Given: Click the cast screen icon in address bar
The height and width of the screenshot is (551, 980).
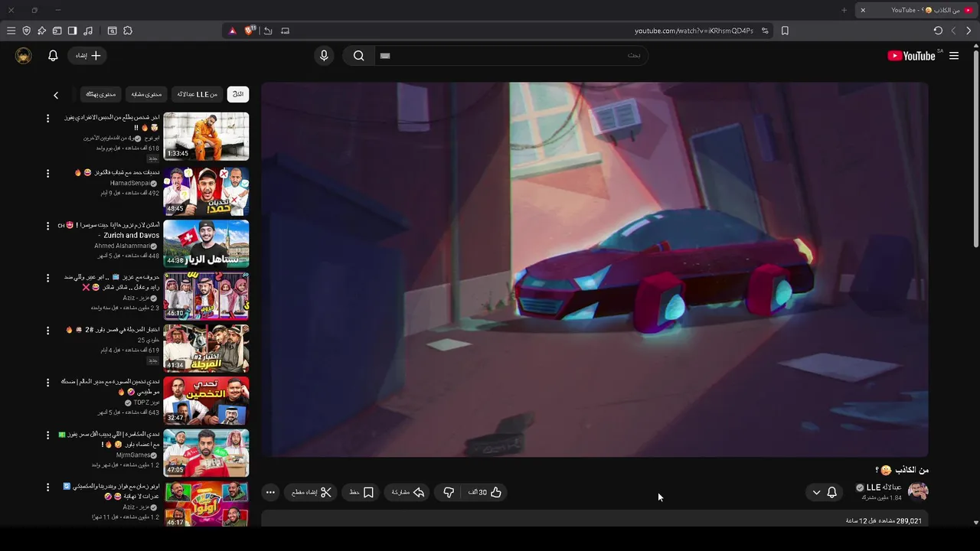Looking at the screenshot, I should pos(285,31).
